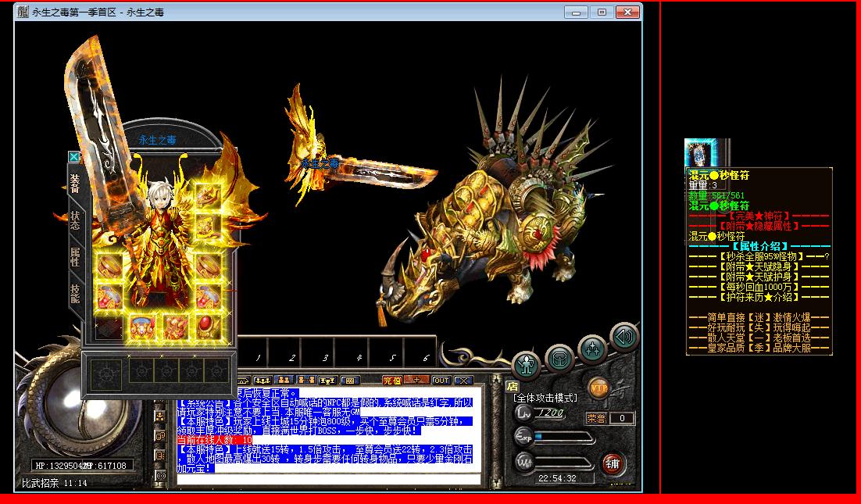Click the red 究伯 button in chat toolbar

[391, 380]
